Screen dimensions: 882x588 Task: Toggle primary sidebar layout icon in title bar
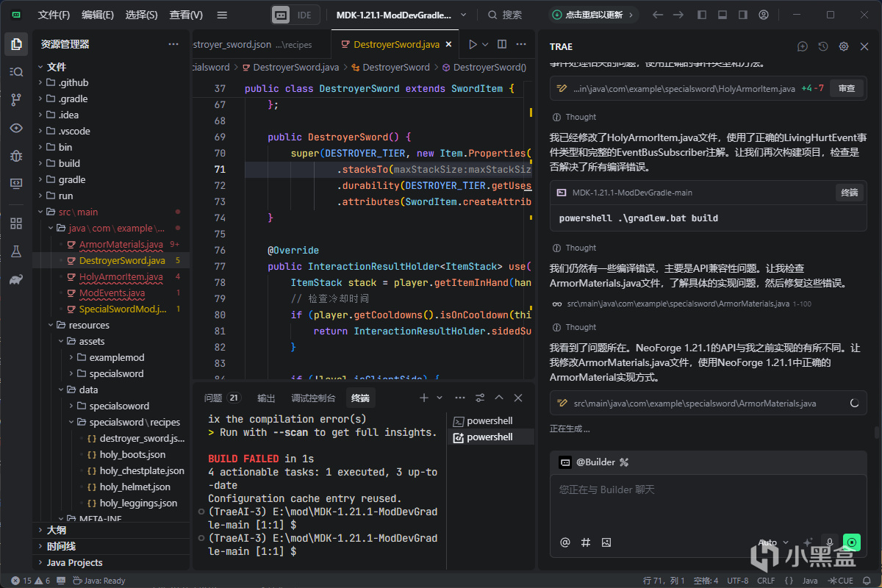pos(702,15)
